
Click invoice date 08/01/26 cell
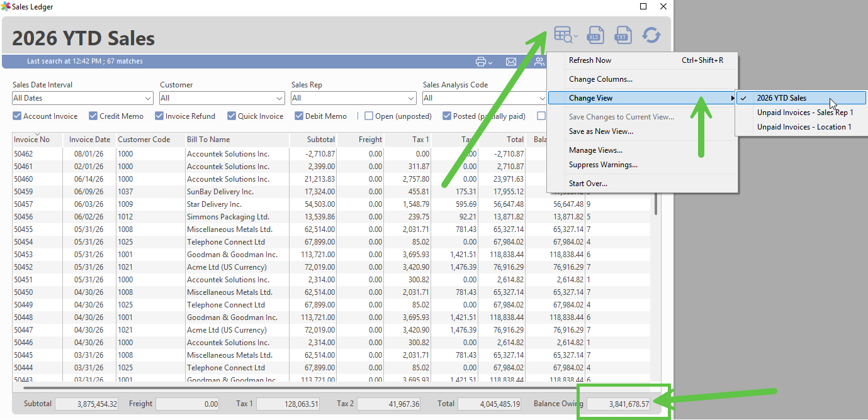89,154
